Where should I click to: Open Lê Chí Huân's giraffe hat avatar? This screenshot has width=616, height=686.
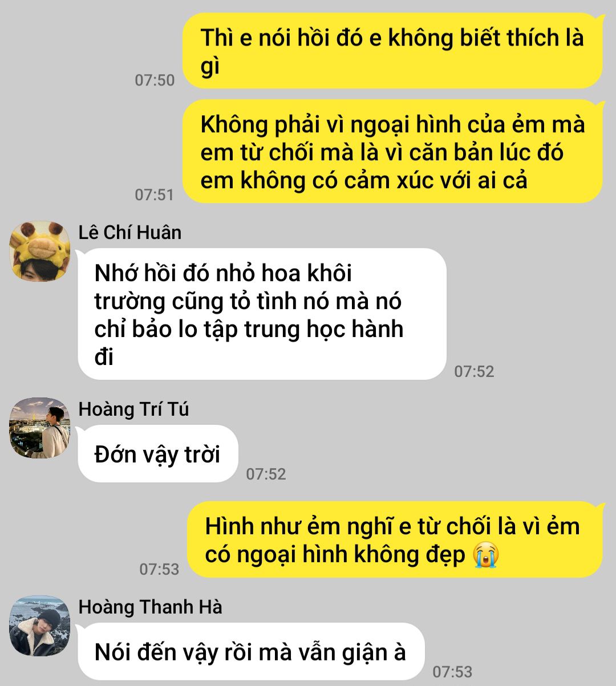coord(40,251)
